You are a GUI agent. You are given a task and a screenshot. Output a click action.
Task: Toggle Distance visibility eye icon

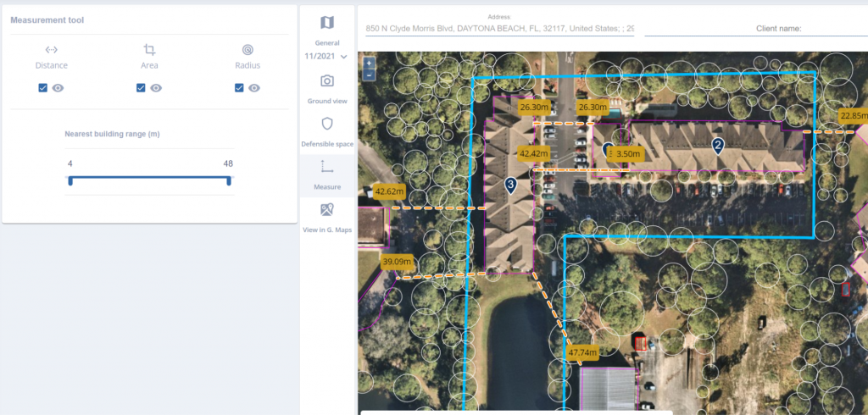click(x=58, y=87)
